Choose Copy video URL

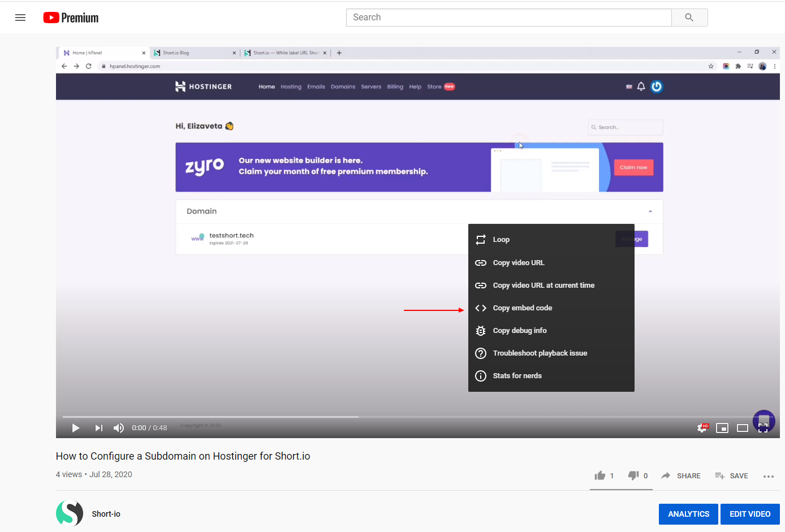pos(551,263)
